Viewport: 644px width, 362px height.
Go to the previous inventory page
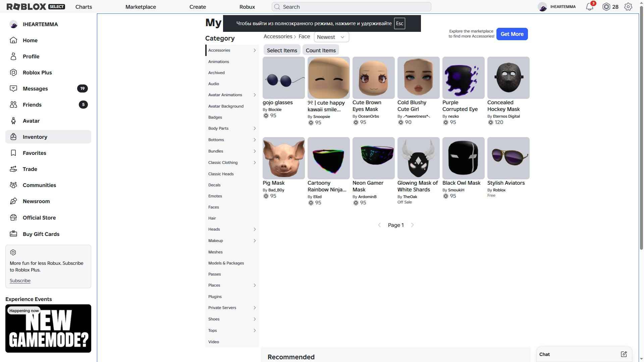(379, 225)
